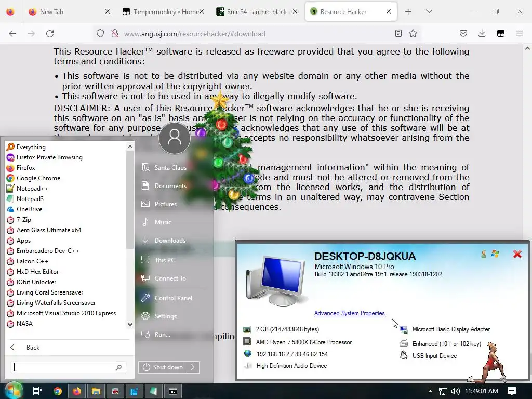532x399 pixels.
Task: Click programs list scroll down arrow
Action: tap(130, 325)
